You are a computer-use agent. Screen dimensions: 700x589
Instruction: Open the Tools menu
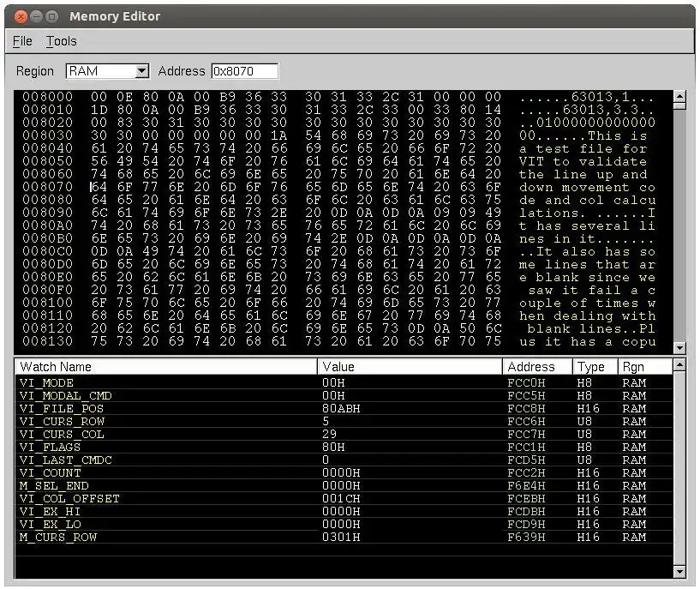click(61, 41)
